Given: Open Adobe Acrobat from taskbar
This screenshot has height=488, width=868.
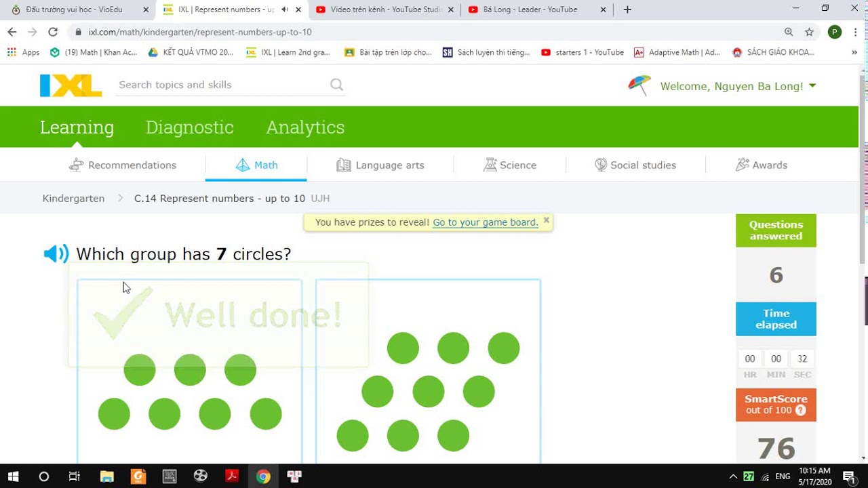Looking at the screenshot, I should point(232,476).
